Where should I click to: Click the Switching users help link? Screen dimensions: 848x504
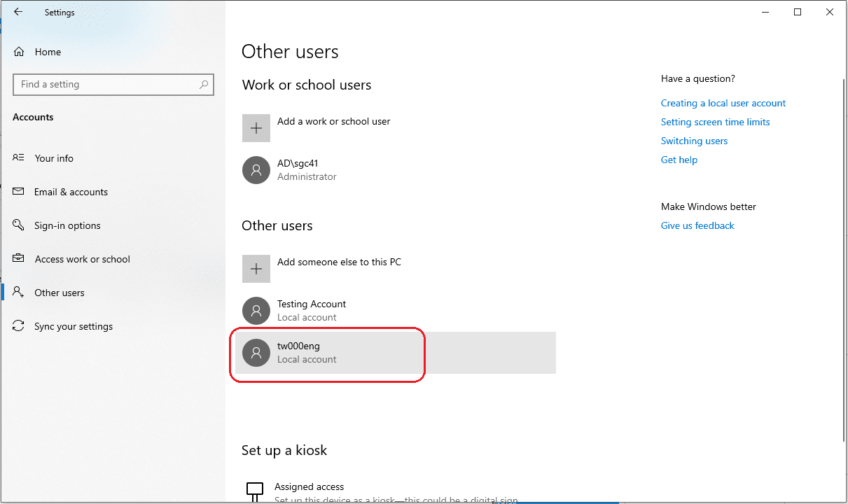coord(694,141)
